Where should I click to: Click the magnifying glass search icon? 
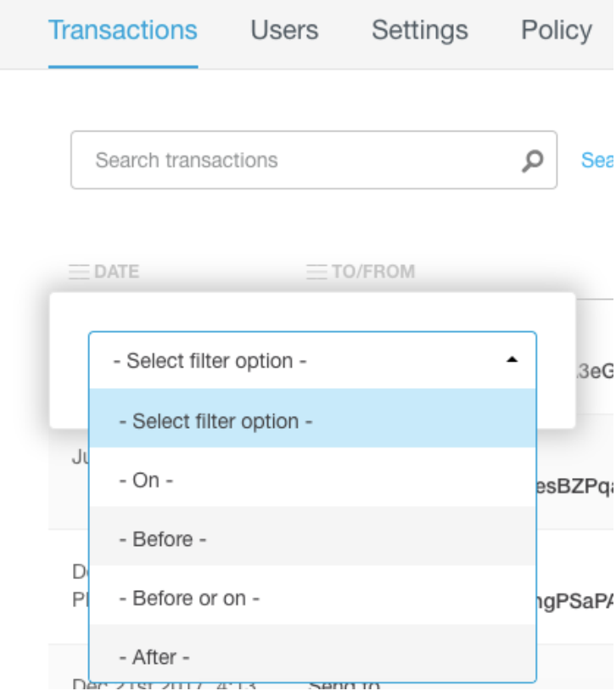coord(532,160)
